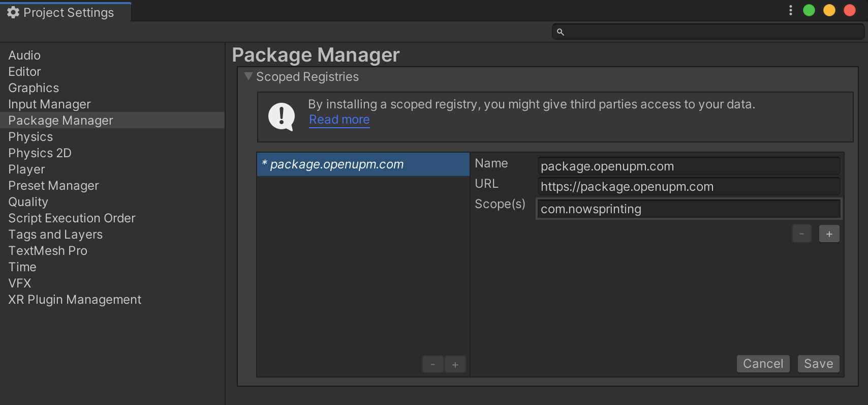Image resolution: width=868 pixels, height=405 pixels.
Task: Open Audio settings
Action: pos(112,55)
